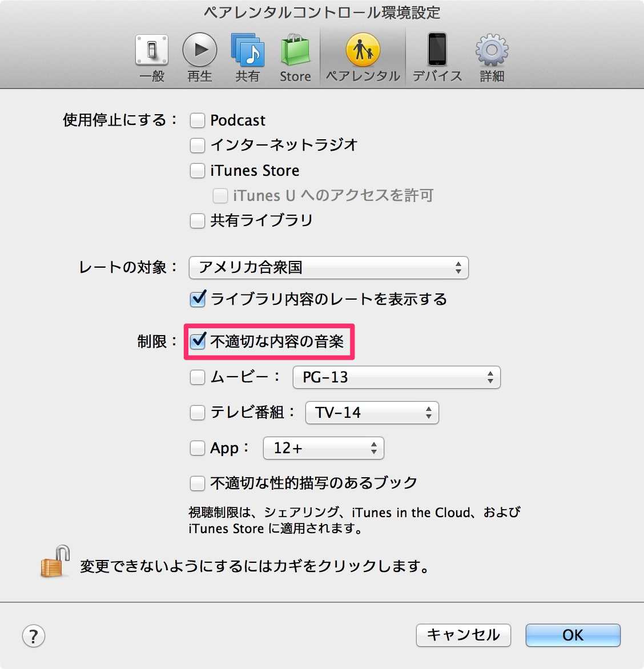Open the デバイス (Devices) phone icon
Screen dimensions: 644x669
[437, 50]
